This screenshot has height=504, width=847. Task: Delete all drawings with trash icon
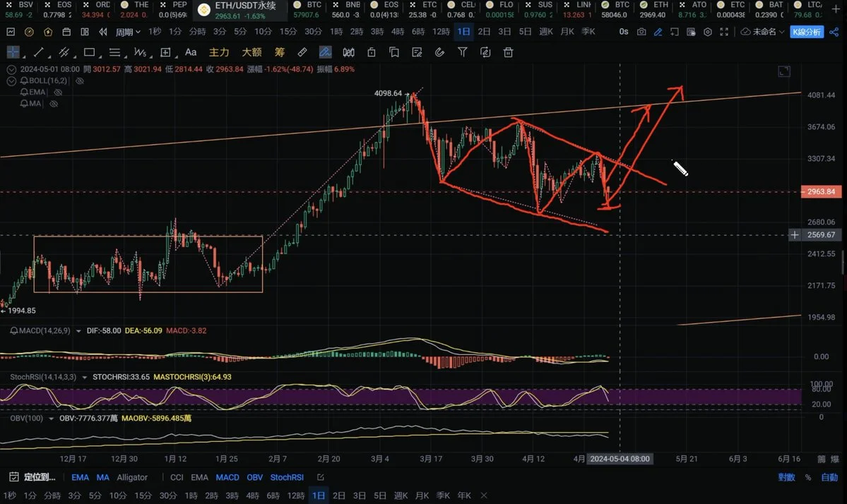pyautogui.click(x=509, y=52)
